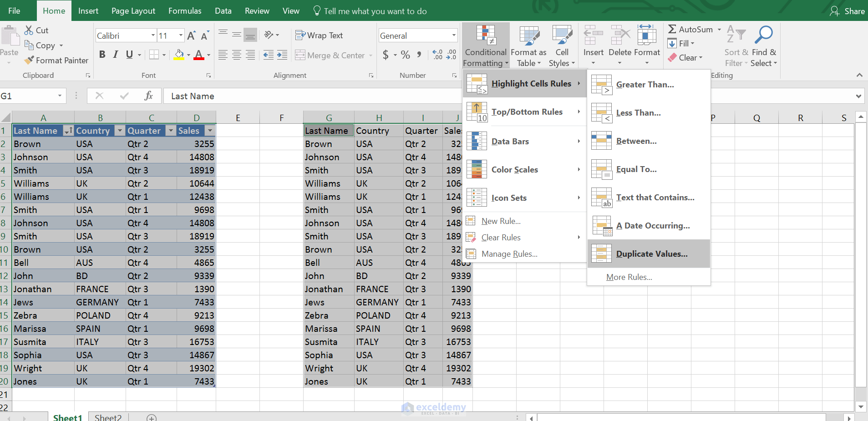Choose Data Bars from Conditional Formatting
The height and width of the screenshot is (421, 868).
pyautogui.click(x=509, y=141)
